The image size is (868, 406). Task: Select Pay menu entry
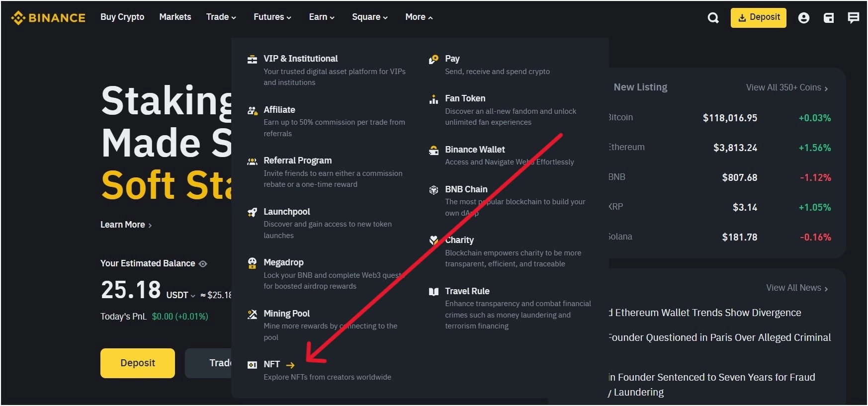[511, 65]
